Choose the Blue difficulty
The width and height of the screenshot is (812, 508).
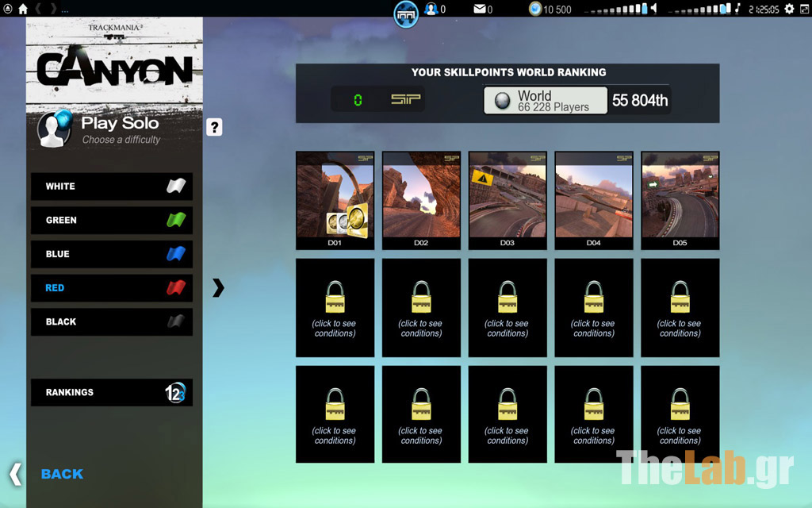pyautogui.click(x=112, y=254)
